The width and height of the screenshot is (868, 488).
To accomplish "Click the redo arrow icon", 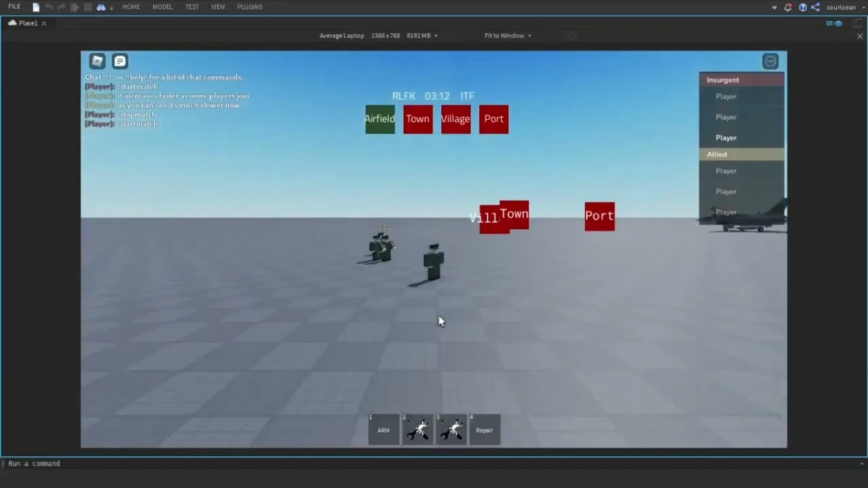I will [61, 7].
